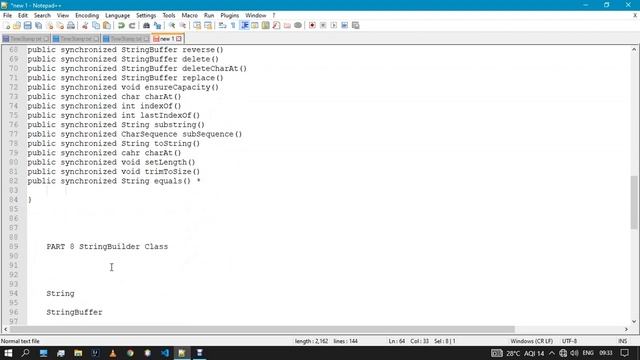
Task: Click the 'String' text on line 94
Action: [x=60, y=293]
